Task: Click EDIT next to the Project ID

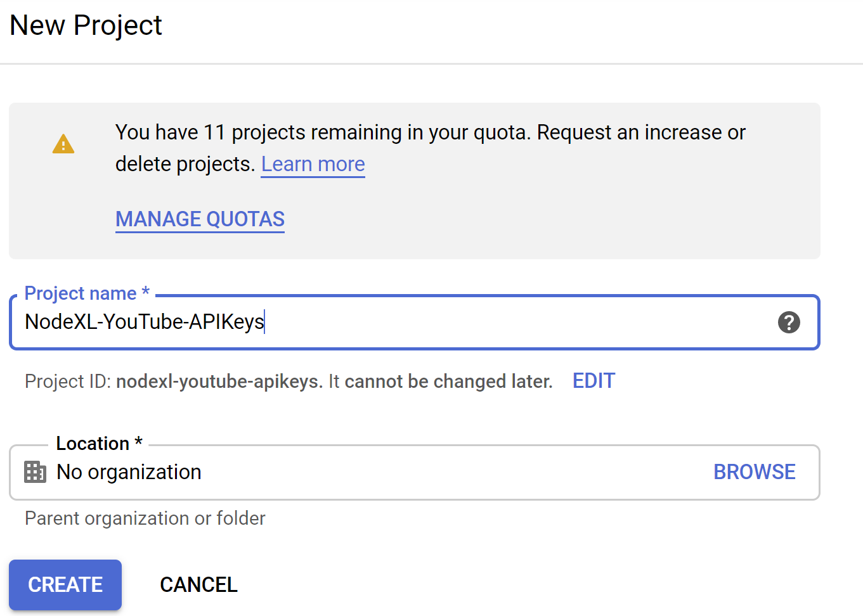Action: [594, 381]
